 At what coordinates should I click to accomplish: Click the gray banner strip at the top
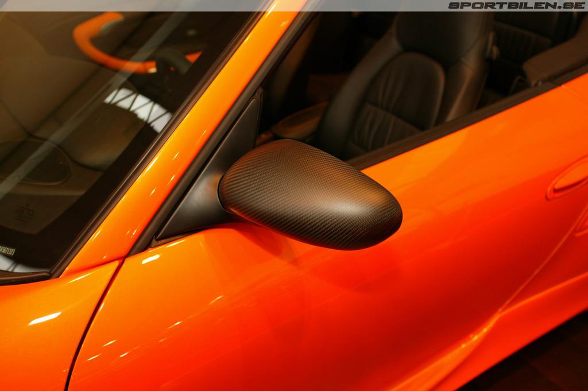click(x=230, y=5)
